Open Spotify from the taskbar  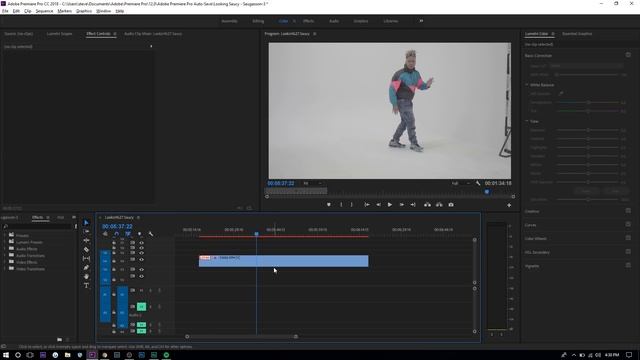tap(166, 355)
